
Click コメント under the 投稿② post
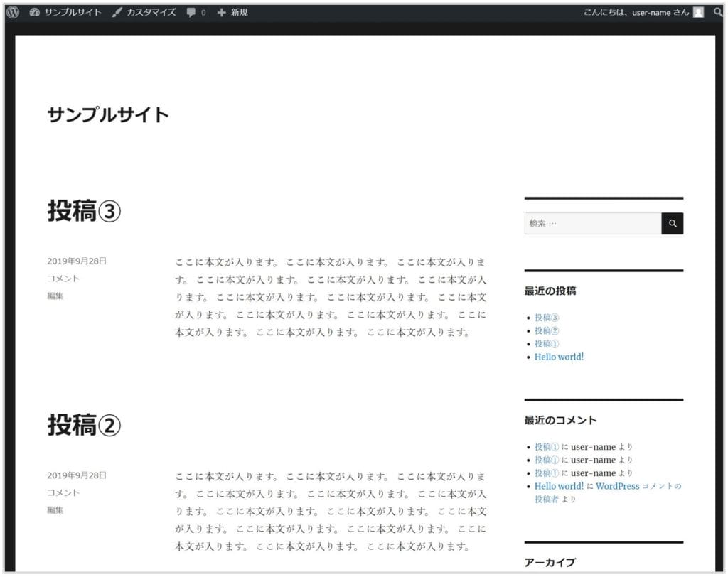pos(63,492)
